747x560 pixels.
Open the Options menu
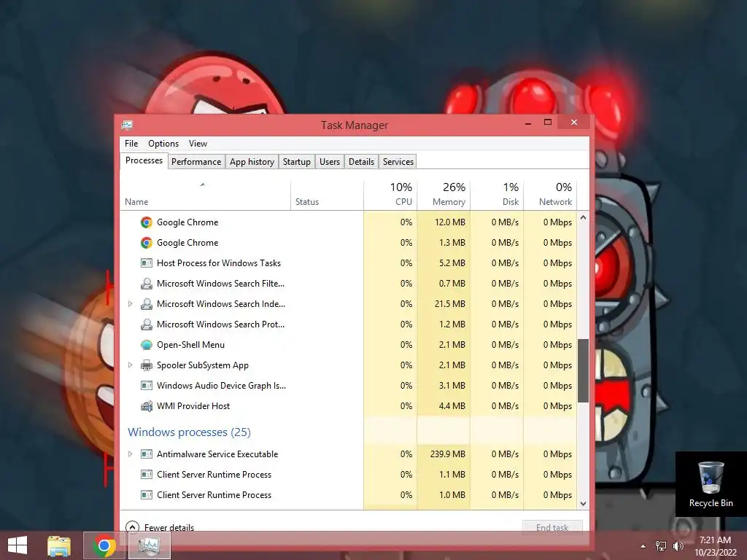tap(163, 144)
